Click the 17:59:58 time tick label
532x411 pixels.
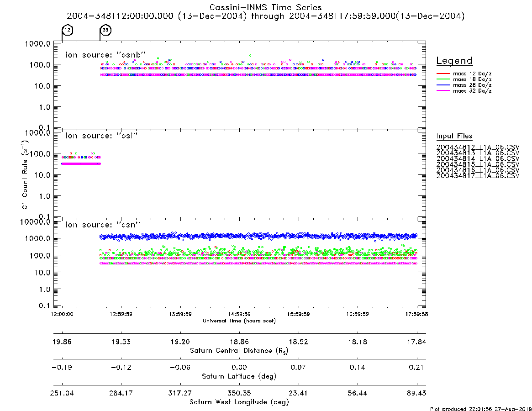point(416,314)
